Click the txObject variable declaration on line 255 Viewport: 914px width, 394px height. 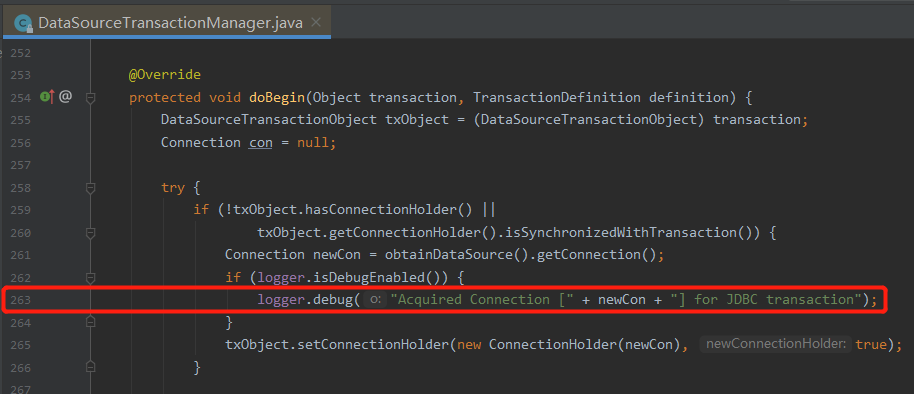pyautogui.click(x=416, y=120)
